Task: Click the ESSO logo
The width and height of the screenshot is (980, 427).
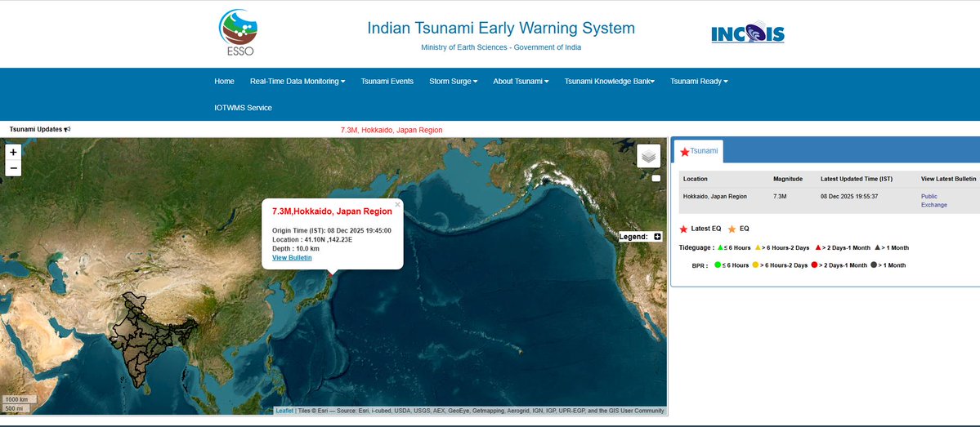Action: pyautogui.click(x=238, y=33)
